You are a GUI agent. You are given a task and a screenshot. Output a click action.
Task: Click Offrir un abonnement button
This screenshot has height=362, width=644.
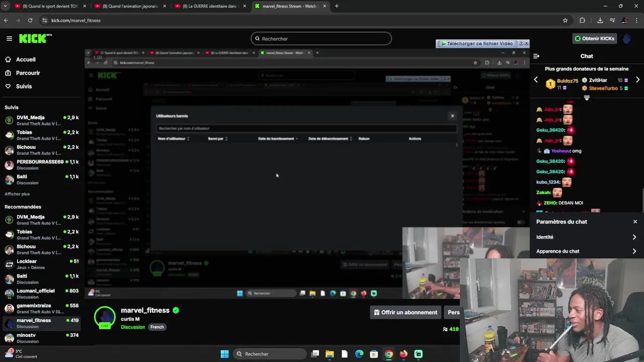click(x=406, y=312)
